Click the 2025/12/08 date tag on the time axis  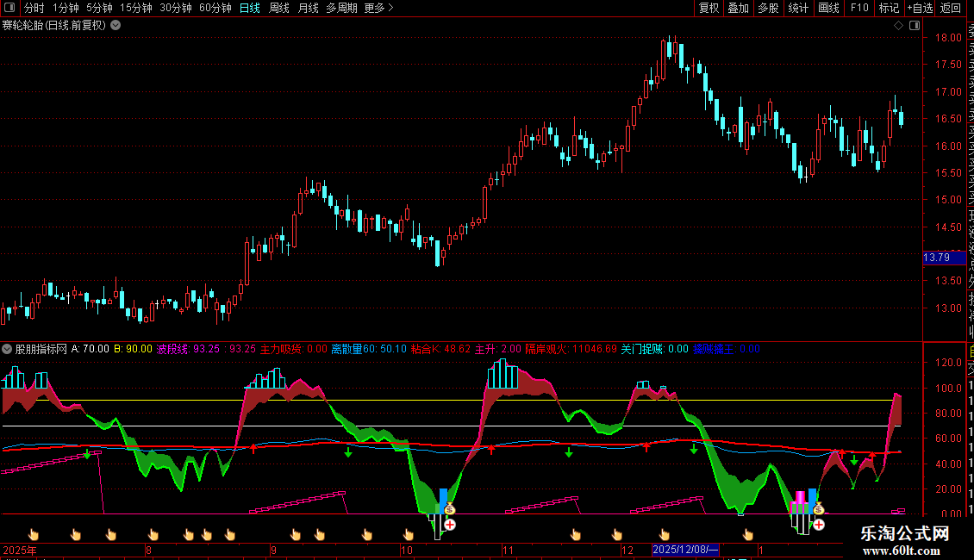pos(686,550)
